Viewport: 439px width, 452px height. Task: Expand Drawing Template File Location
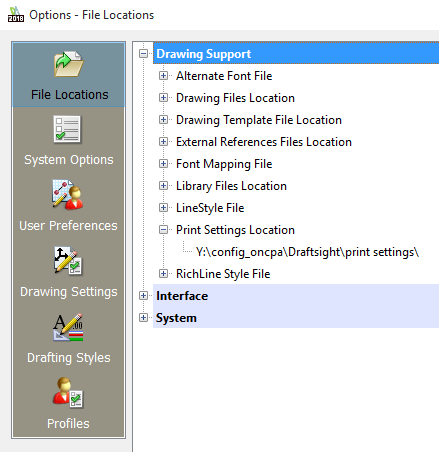tap(163, 120)
